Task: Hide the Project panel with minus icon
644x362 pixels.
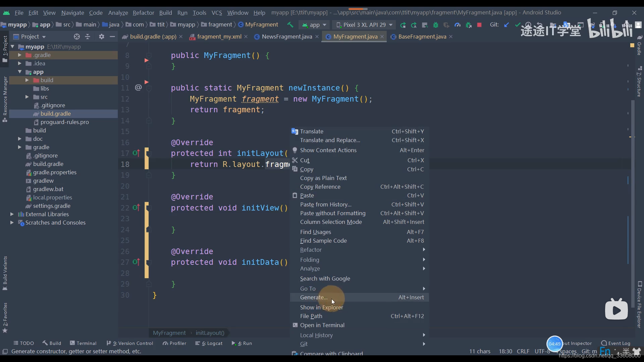Action: tap(112, 37)
